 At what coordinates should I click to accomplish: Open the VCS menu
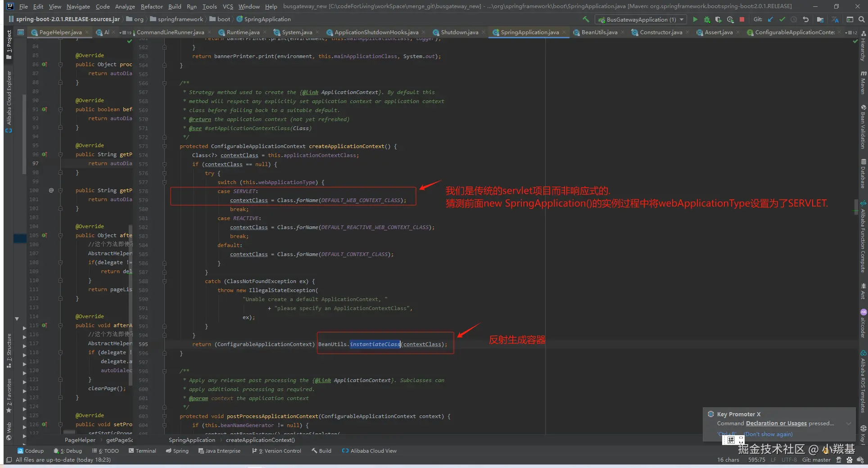pyautogui.click(x=228, y=6)
